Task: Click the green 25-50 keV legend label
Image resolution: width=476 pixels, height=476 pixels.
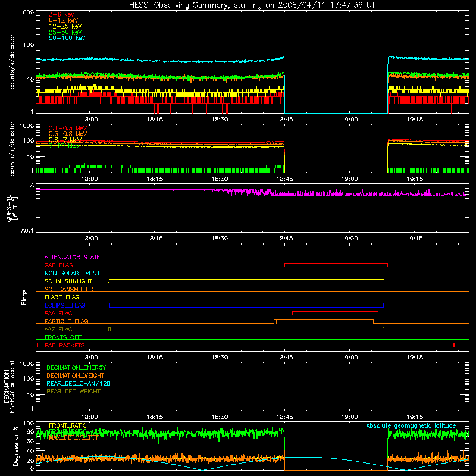Action: 65,32
